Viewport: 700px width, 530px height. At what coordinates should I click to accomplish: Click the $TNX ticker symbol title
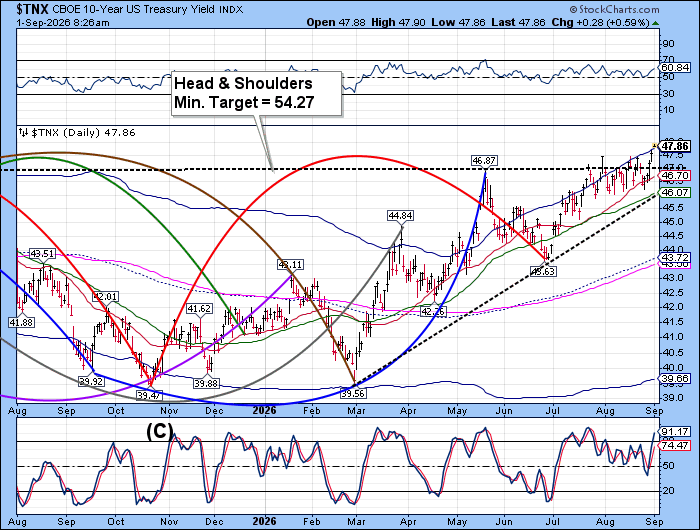[x=33, y=8]
